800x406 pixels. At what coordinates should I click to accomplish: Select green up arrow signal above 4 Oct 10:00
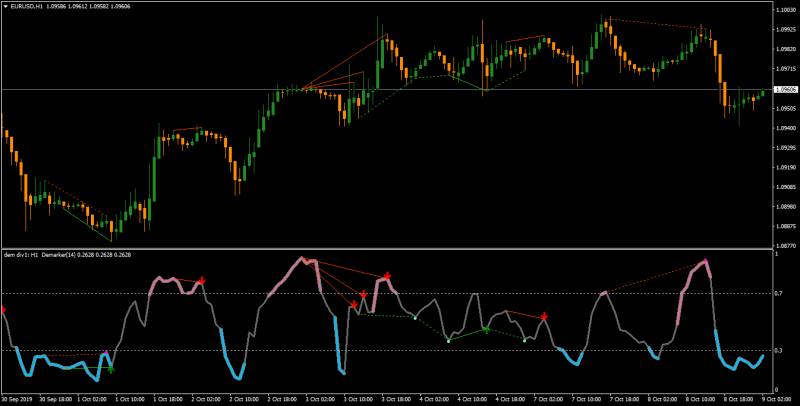pyautogui.click(x=486, y=331)
